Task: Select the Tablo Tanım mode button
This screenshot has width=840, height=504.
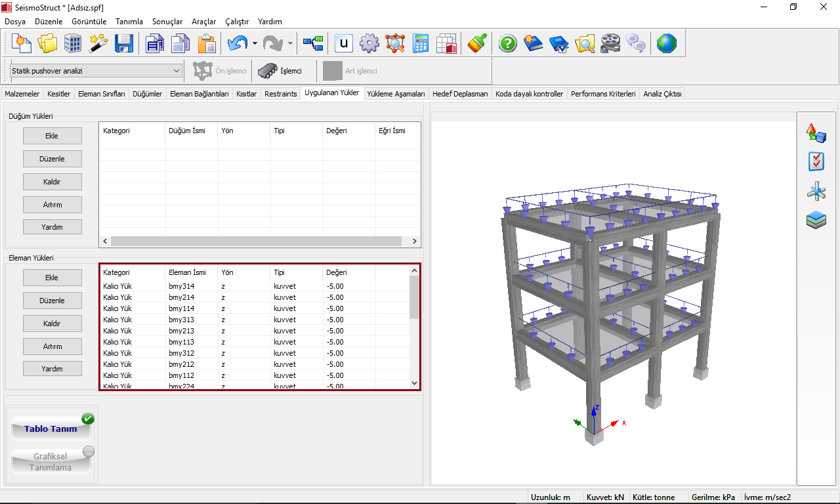Action: click(x=51, y=429)
